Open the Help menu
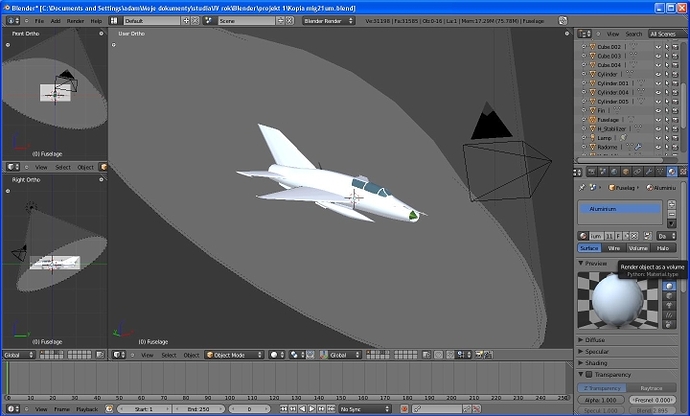 pos(96,21)
